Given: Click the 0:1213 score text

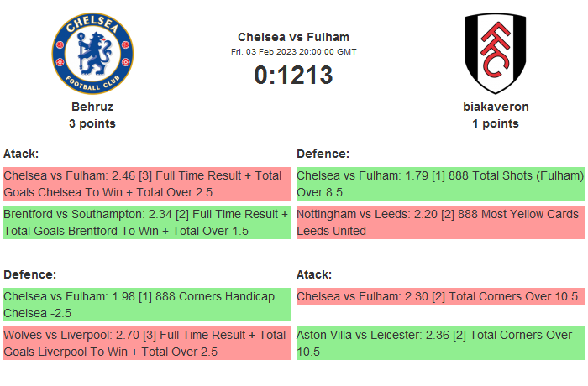Looking at the screenshot, I should (x=293, y=75).
